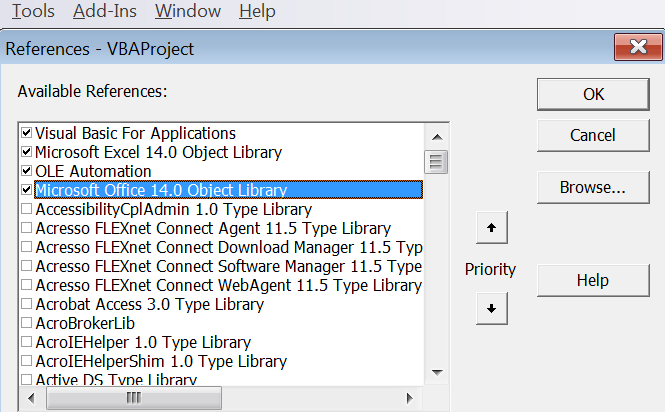Check AccessibilityCplAdmin 1.0 Type Library box

click(x=26, y=209)
